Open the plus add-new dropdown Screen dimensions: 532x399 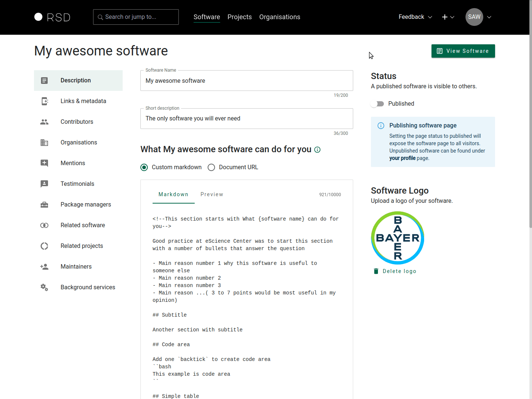click(448, 17)
